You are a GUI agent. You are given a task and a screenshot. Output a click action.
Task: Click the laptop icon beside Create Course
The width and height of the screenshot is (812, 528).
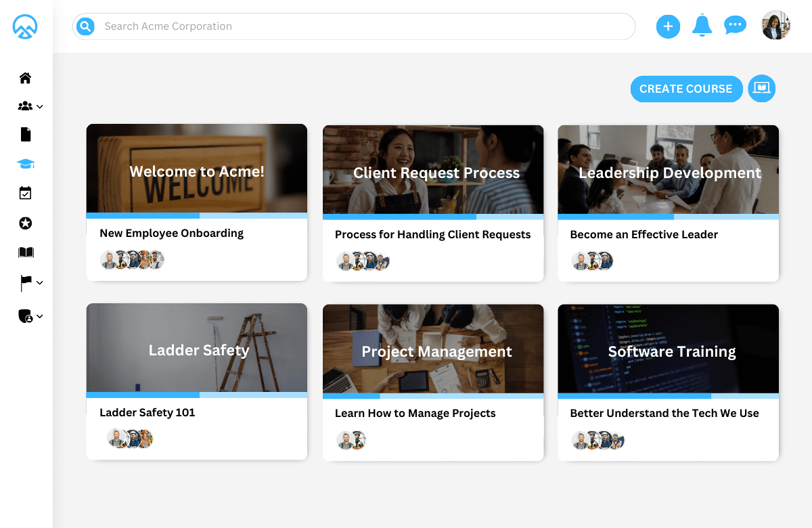761,89
